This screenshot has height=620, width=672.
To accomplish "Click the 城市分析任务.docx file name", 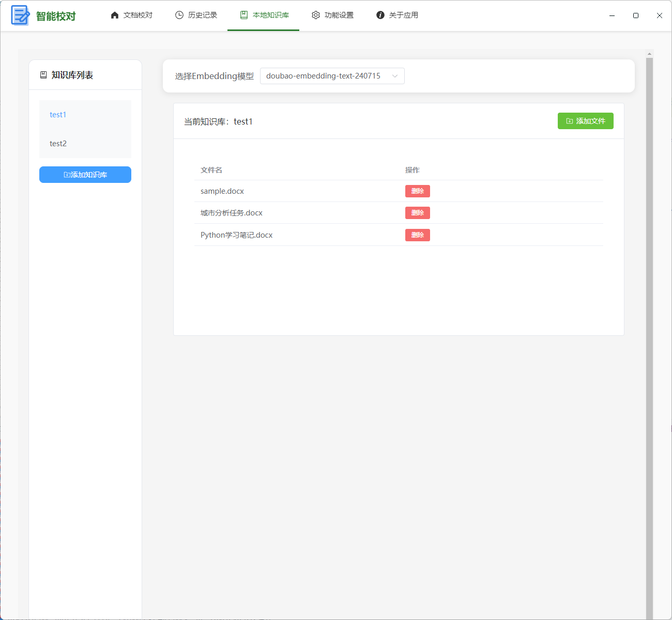I will 232,213.
